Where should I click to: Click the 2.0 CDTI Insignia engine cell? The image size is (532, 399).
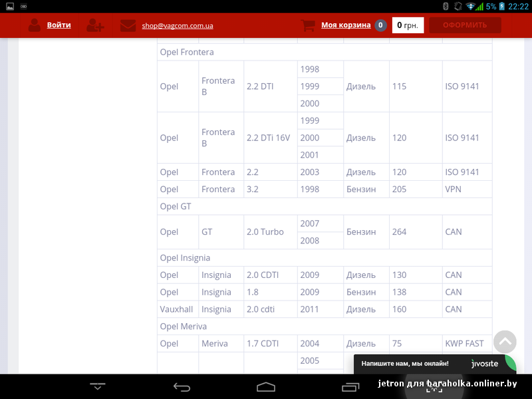271,275
